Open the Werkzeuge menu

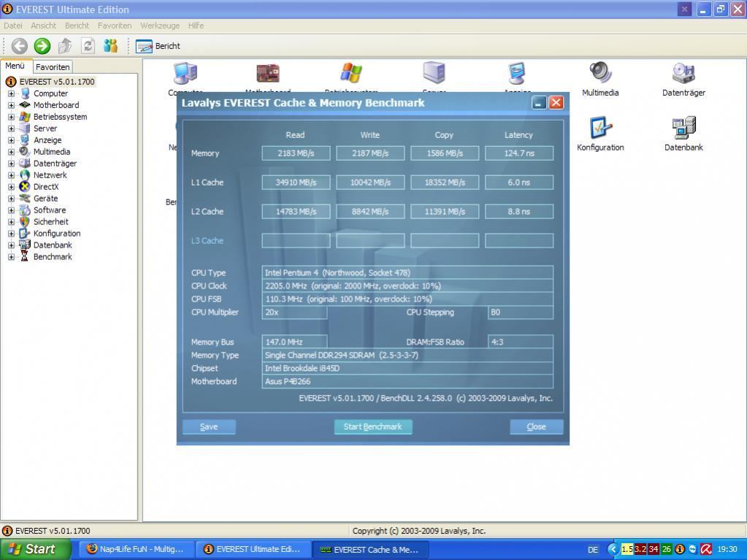160,26
